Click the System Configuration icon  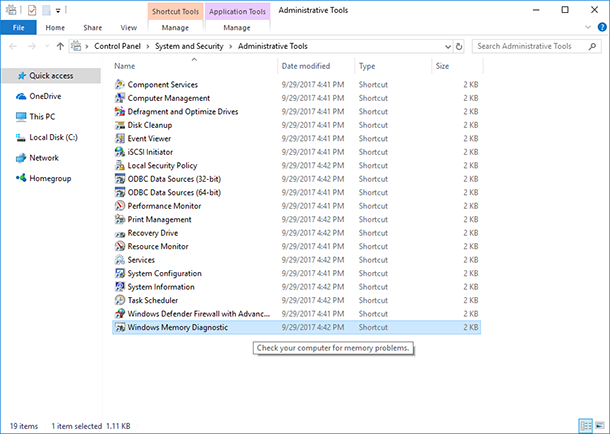click(x=120, y=273)
